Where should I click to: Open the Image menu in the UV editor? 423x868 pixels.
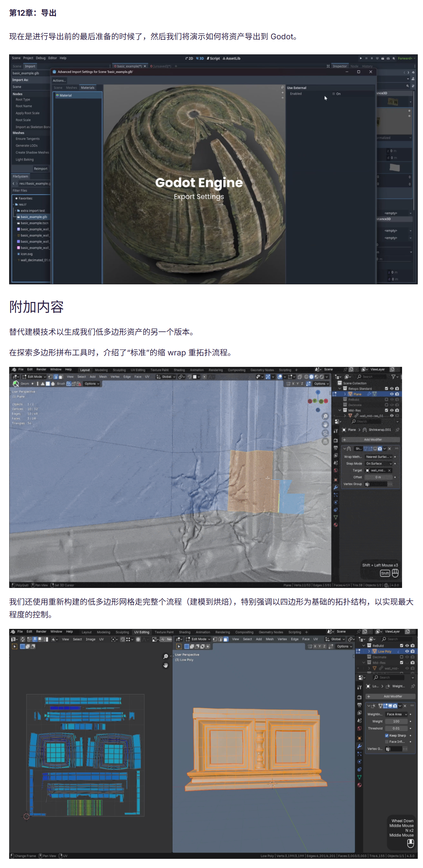click(90, 639)
